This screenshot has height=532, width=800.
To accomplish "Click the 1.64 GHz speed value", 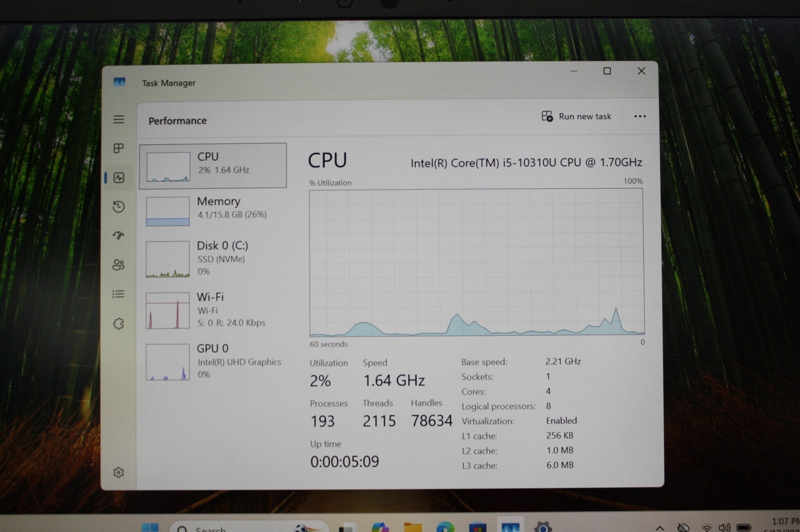I will (x=394, y=381).
